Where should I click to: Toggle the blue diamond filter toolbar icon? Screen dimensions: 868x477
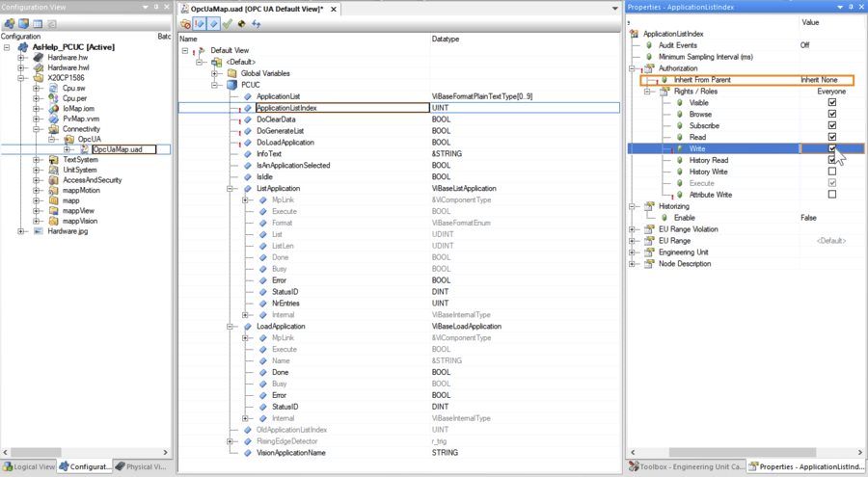[213, 24]
